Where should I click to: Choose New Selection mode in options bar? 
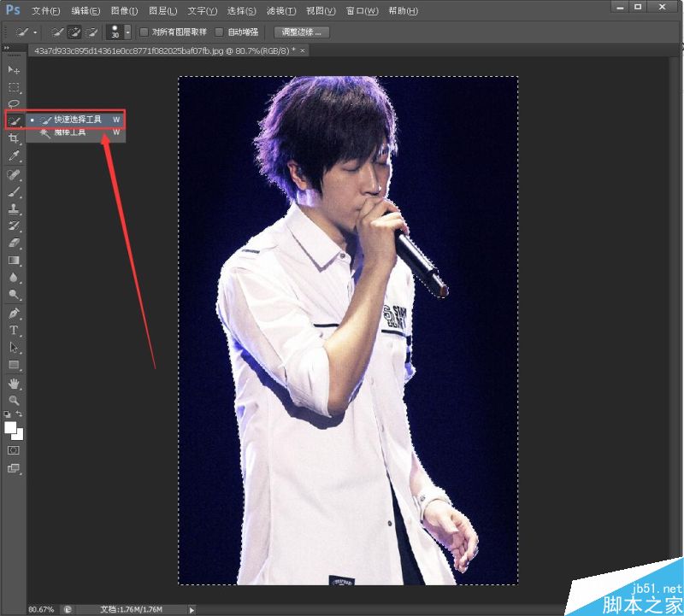(57, 32)
